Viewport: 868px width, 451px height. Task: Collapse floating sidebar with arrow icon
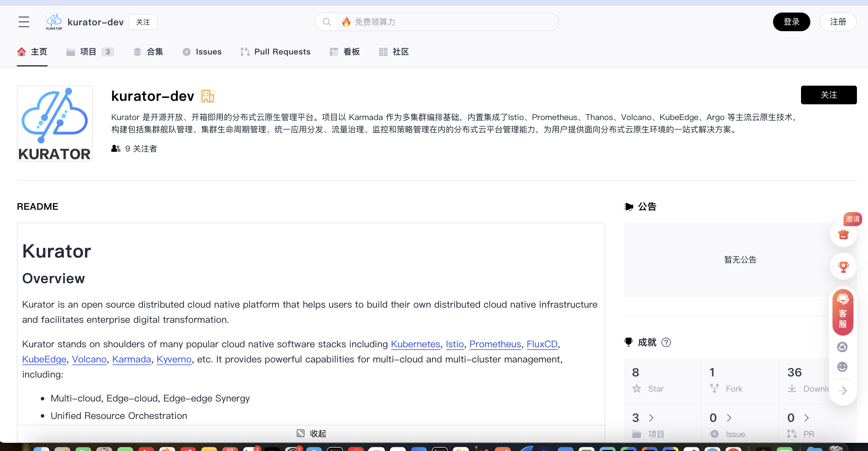[x=843, y=390]
